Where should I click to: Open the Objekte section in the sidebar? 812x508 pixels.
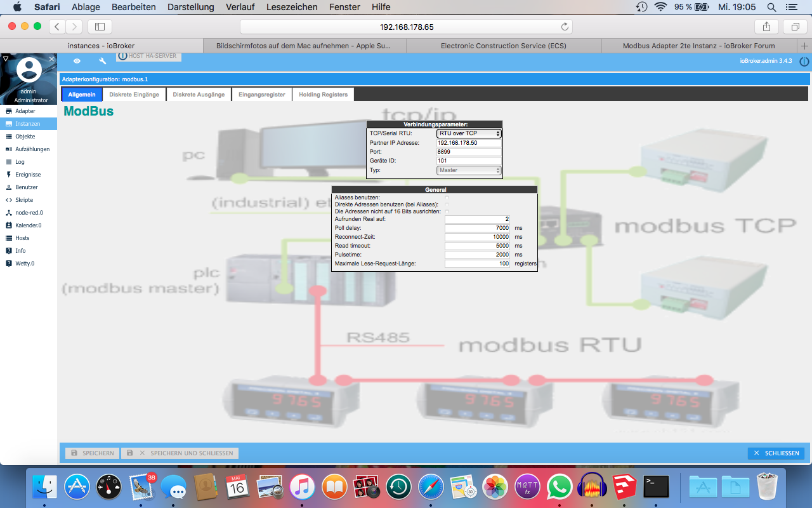[x=27, y=136]
